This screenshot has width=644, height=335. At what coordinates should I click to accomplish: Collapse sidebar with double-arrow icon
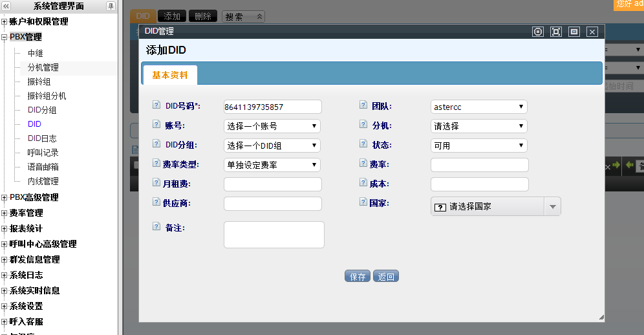pyautogui.click(x=6, y=6)
